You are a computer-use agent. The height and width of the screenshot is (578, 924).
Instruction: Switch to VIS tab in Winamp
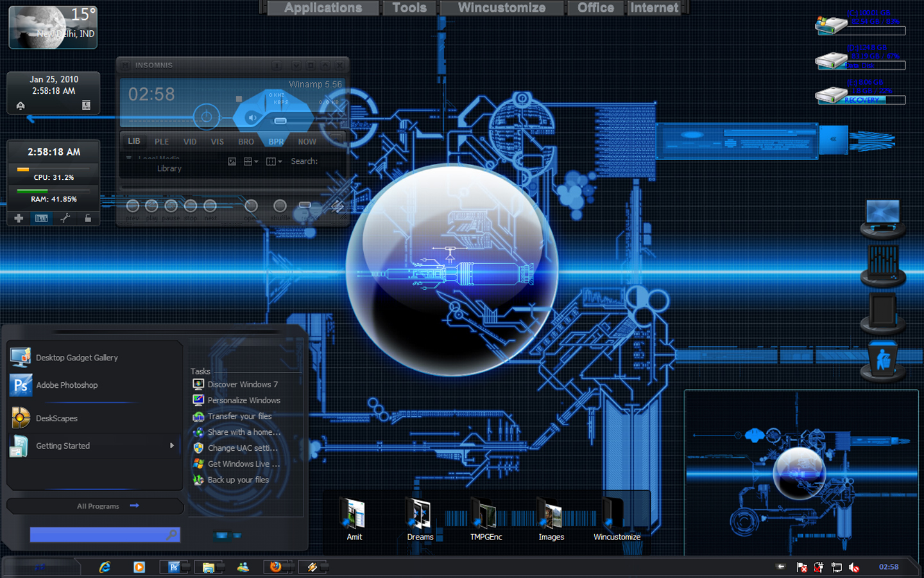(218, 142)
